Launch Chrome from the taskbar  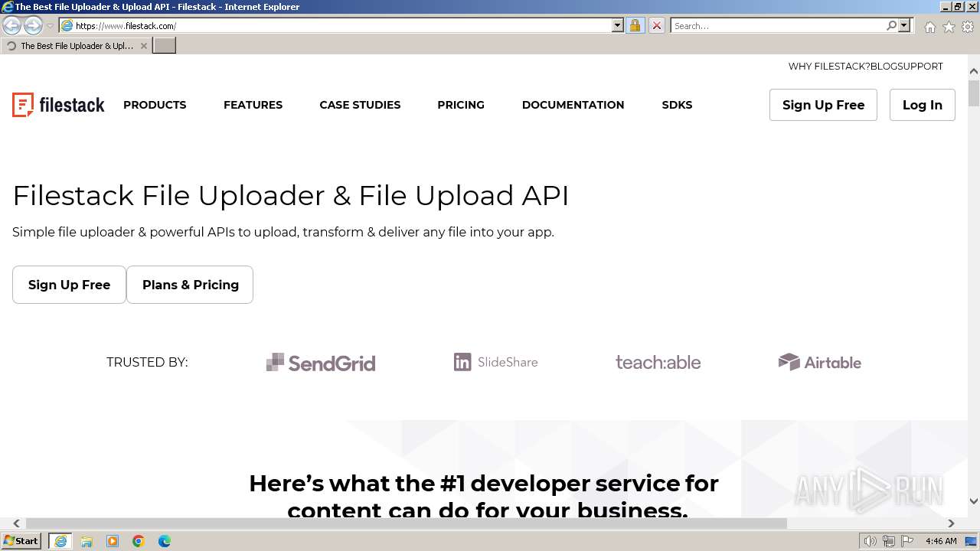pyautogui.click(x=139, y=541)
